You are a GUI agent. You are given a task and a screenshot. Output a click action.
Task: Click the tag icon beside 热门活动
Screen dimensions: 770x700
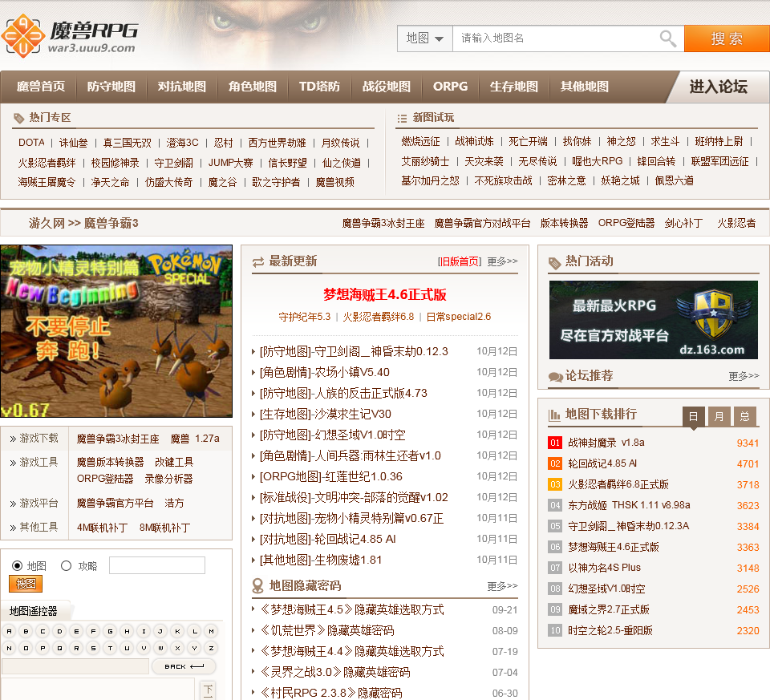point(554,263)
